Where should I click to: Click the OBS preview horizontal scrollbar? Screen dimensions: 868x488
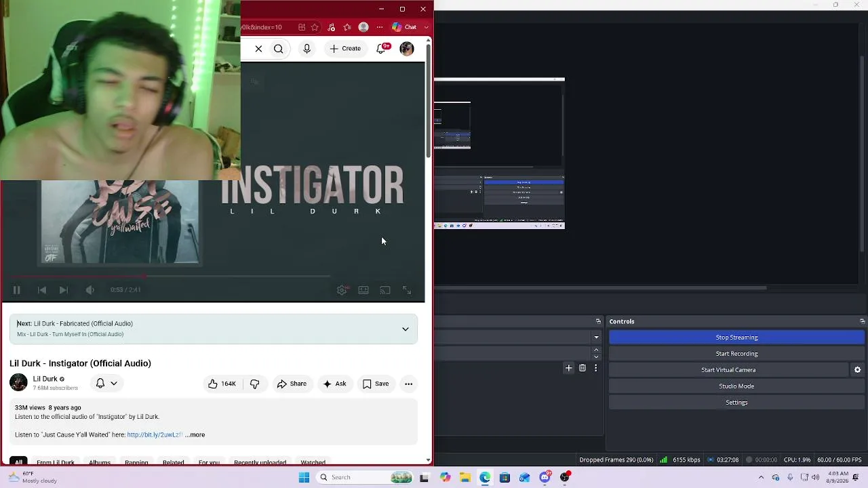[x=601, y=287]
